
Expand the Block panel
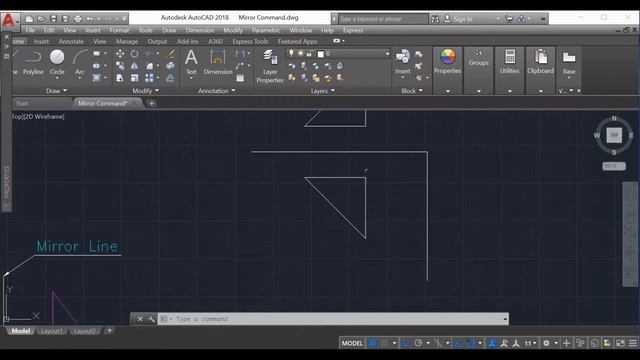coord(412,91)
